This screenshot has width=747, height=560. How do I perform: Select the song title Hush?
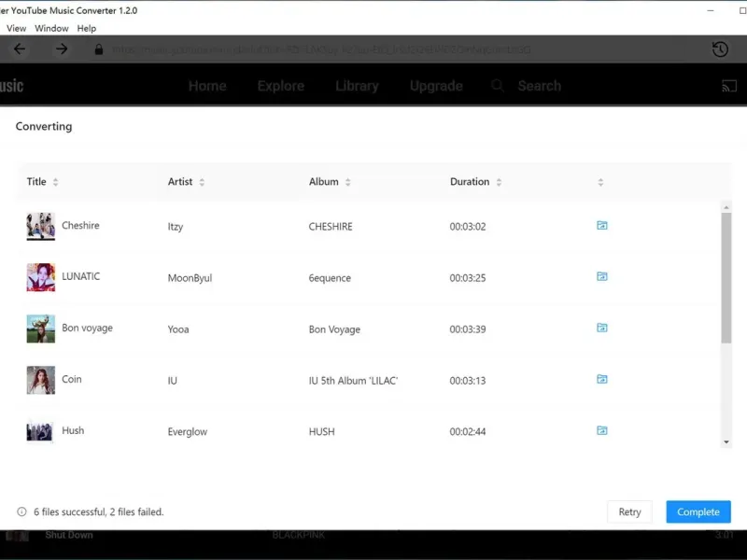(73, 430)
